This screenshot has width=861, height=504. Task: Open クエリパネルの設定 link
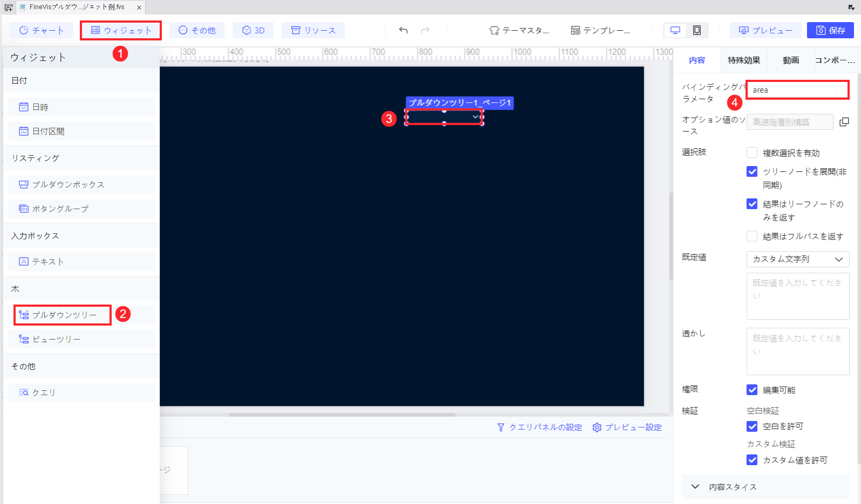[x=539, y=427]
